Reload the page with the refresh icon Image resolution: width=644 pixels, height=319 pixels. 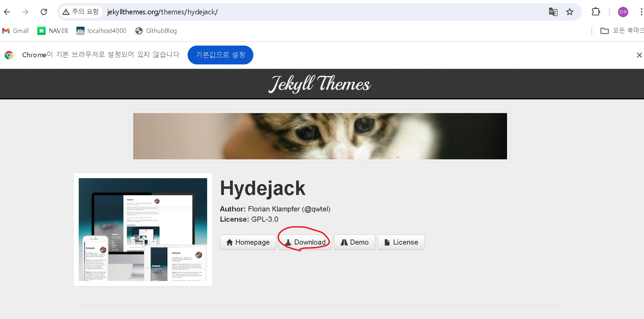[x=44, y=12]
